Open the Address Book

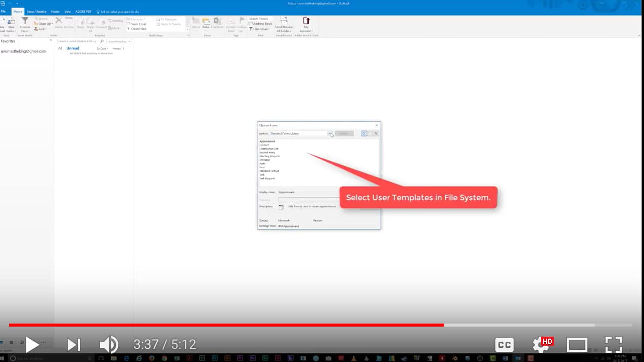[x=262, y=23]
